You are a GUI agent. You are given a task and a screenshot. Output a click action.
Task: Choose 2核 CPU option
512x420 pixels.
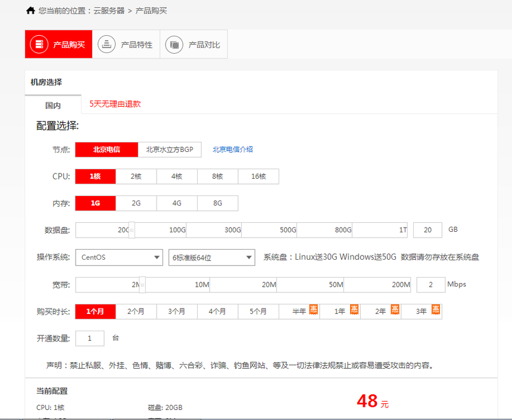(136, 176)
